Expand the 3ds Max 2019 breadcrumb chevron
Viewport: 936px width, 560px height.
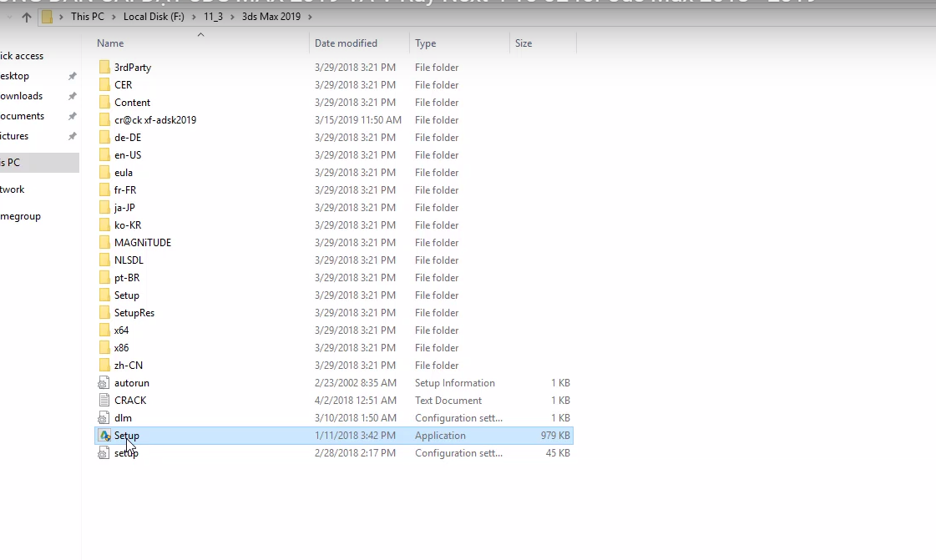pyautogui.click(x=310, y=17)
